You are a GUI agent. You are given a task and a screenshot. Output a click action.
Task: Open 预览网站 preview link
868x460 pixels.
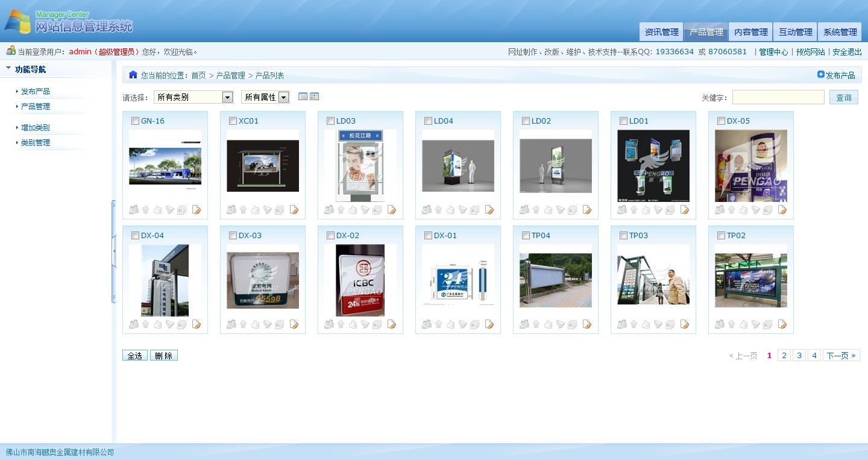[x=810, y=52]
